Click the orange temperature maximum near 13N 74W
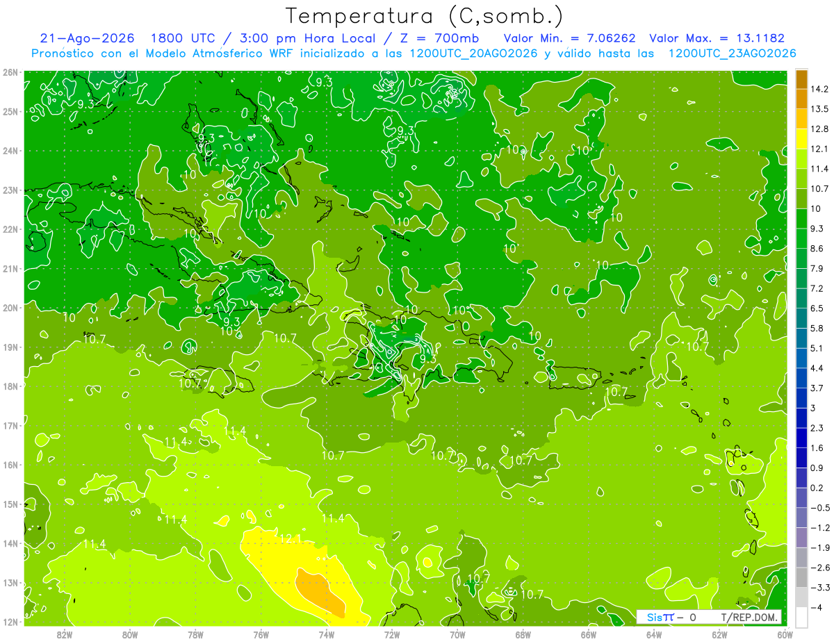Screen dimensions: 834x644 coord(321,592)
